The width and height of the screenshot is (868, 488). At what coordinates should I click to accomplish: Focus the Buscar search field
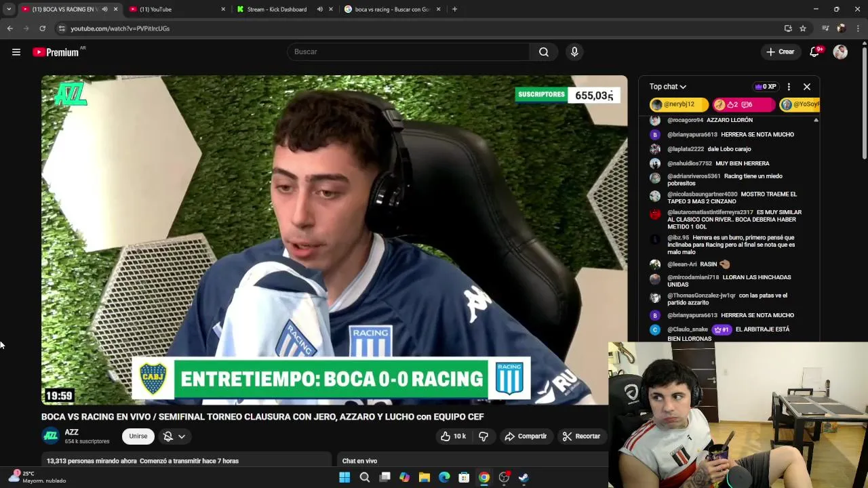pos(409,52)
